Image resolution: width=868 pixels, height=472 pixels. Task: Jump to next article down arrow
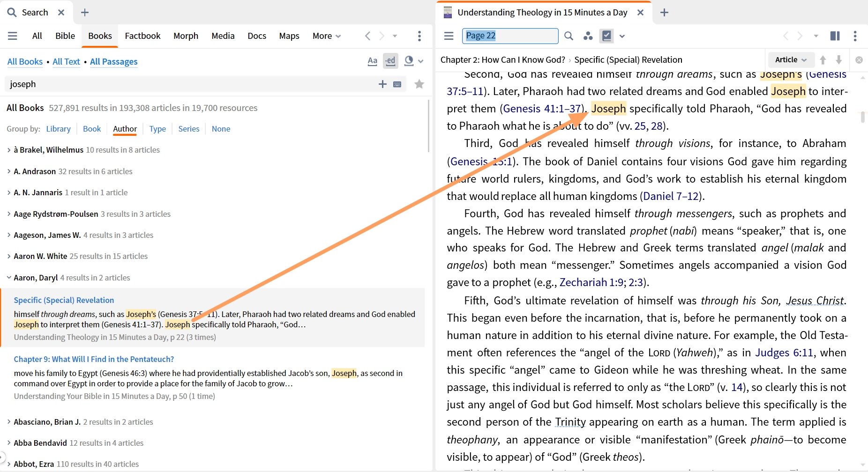839,59
